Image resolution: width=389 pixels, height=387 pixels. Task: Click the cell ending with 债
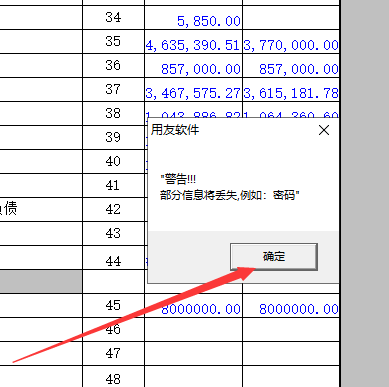tap(41, 210)
